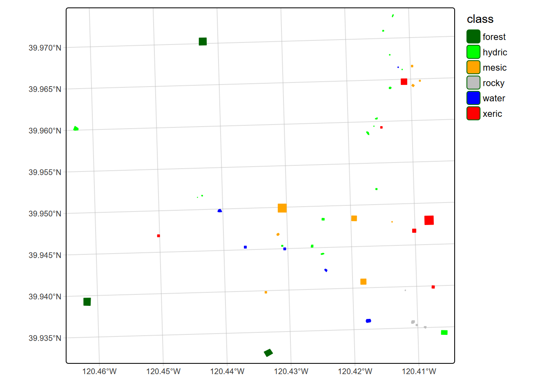Click the 'class' legend title
549x392 pixels.
tap(480, 19)
